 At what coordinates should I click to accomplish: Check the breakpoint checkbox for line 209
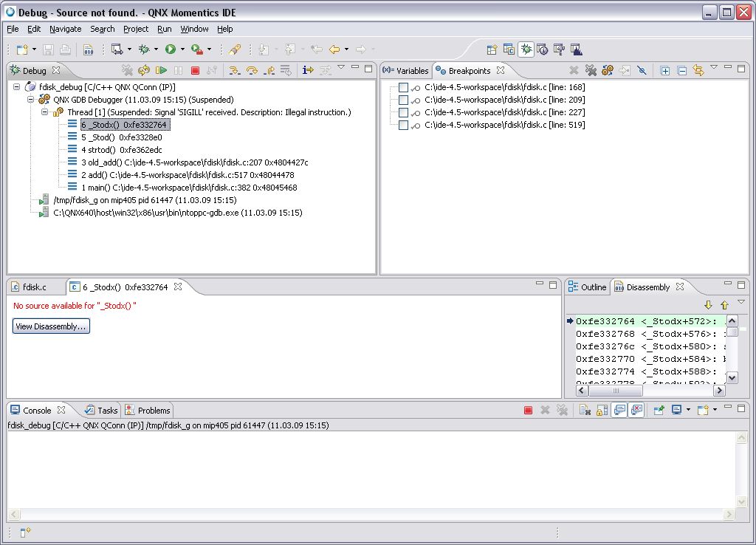pyautogui.click(x=403, y=100)
